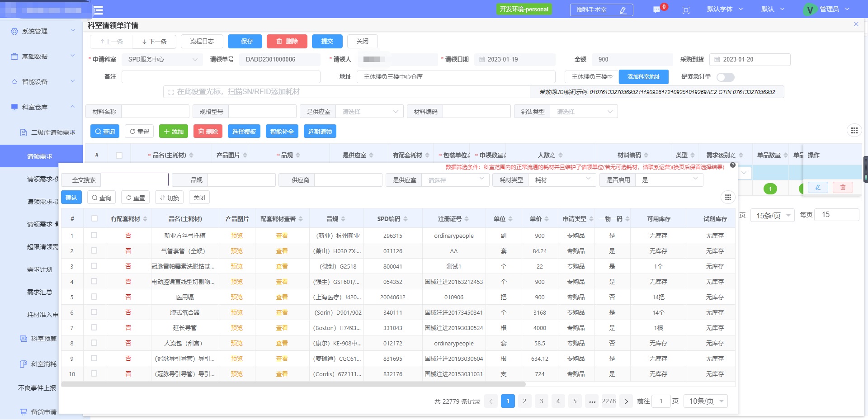Click the popup horizontal scrollbar
Screen dimensions: 868x420
tap(293, 384)
